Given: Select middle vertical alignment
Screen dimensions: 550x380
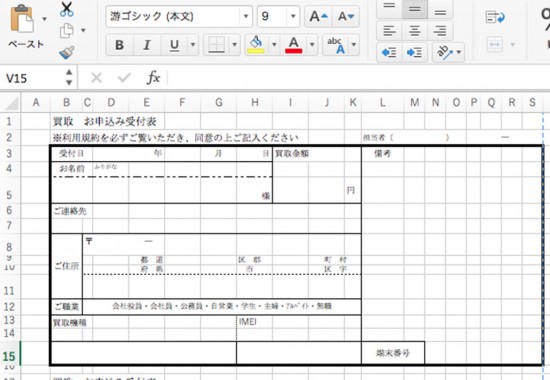Looking at the screenshot, I should pyautogui.click(x=415, y=8).
